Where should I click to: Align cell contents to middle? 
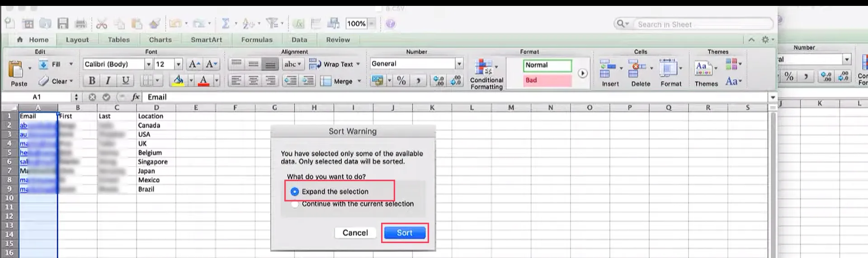point(253,64)
